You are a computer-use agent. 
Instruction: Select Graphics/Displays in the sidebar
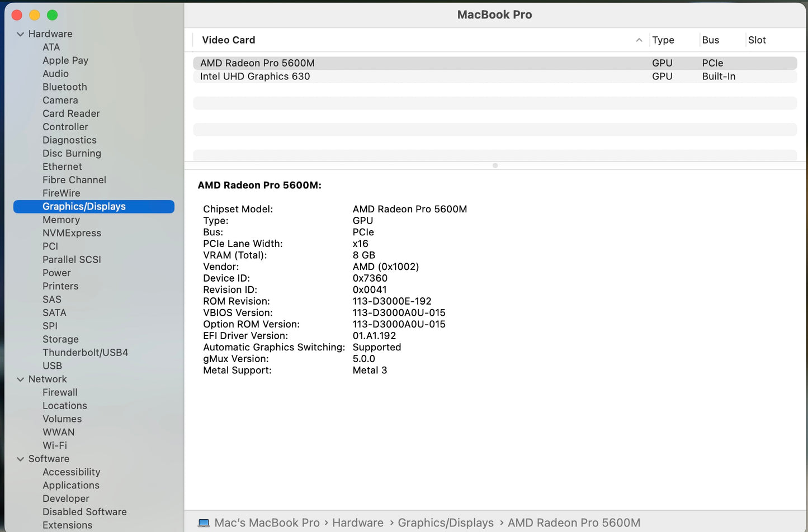tap(84, 206)
